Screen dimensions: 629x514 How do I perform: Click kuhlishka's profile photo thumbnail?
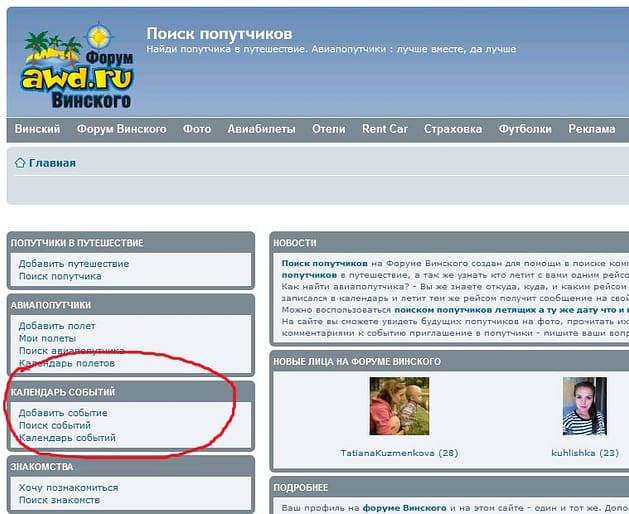pyautogui.click(x=584, y=406)
